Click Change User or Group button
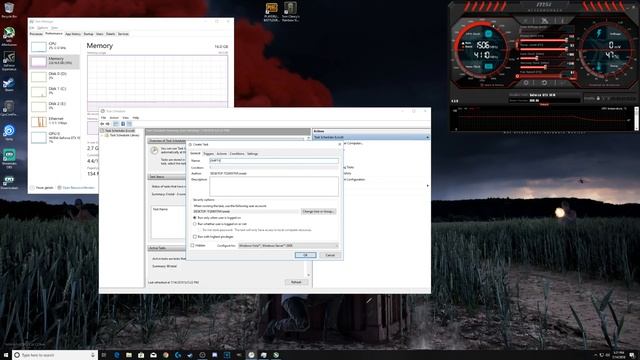This screenshot has width=640, height=360. [318, 211]
